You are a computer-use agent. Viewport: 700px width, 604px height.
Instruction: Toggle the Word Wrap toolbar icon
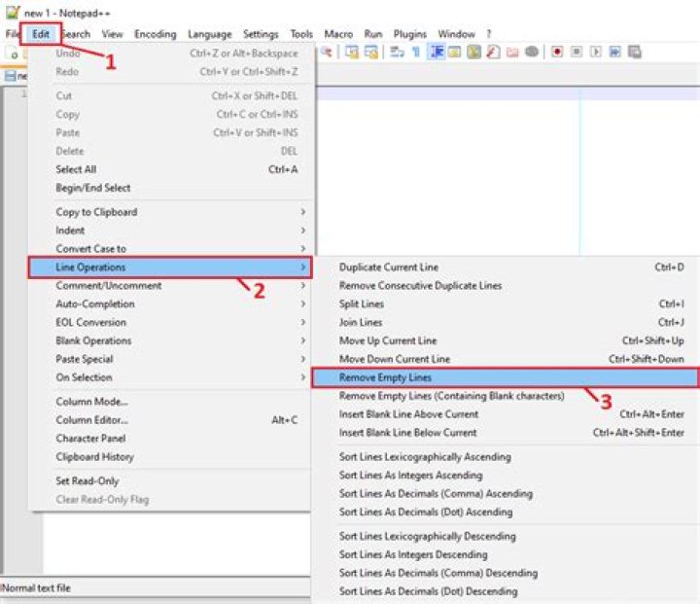(x=397, y=53)
